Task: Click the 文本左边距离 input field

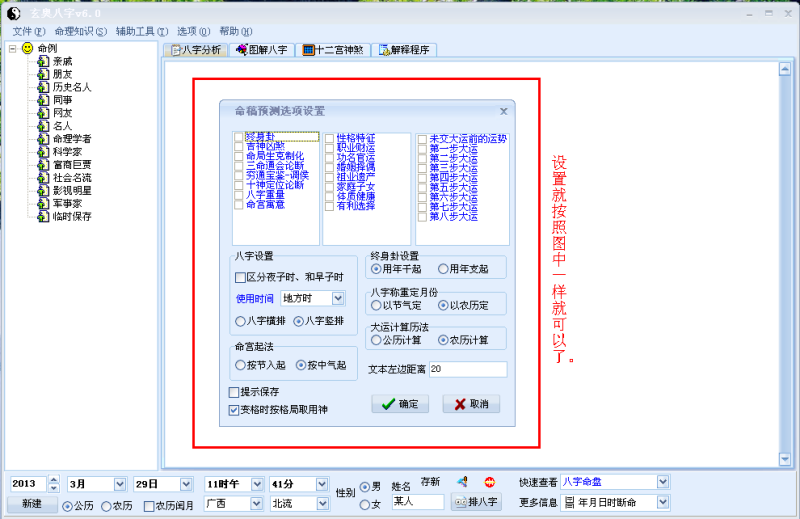Action: click(x=468, y=369)
